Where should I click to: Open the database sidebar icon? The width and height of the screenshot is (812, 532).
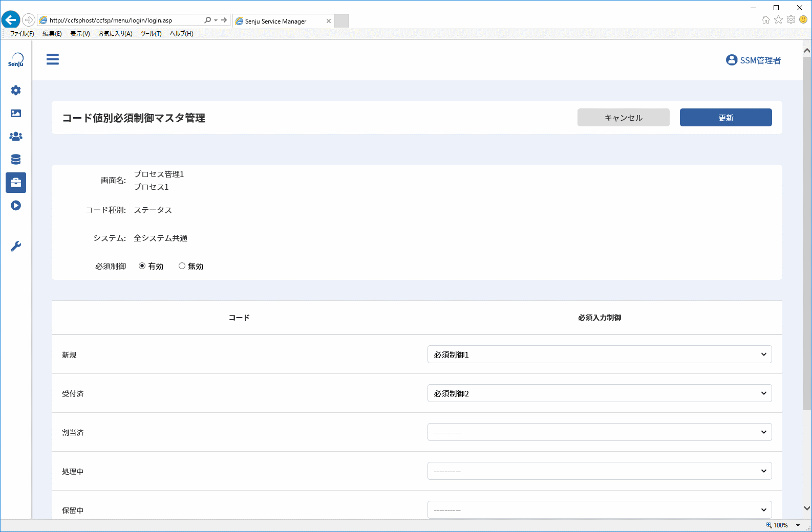click(x=16, y=160)
